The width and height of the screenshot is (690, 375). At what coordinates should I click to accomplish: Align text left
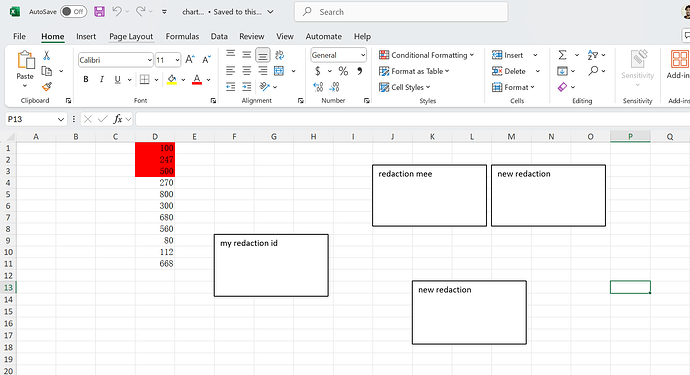(x=230, y=70)
